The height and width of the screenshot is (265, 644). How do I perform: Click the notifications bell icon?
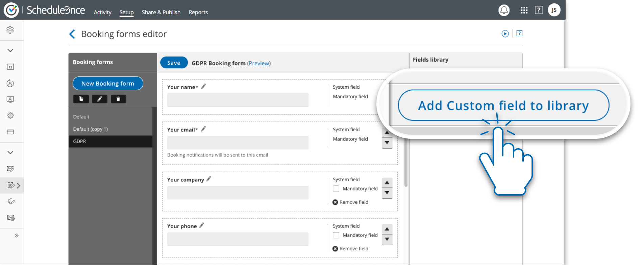(x=504, y=10)
